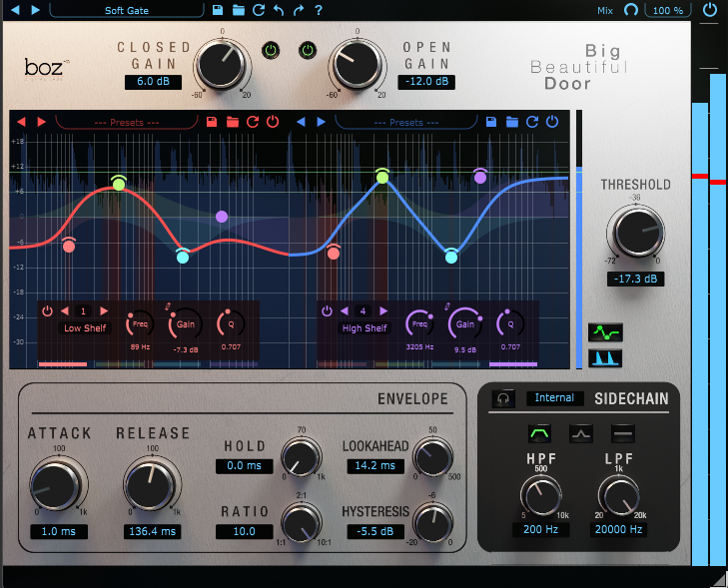Open help with the question mark
This screenshot has height=588, width=728.
318,10
